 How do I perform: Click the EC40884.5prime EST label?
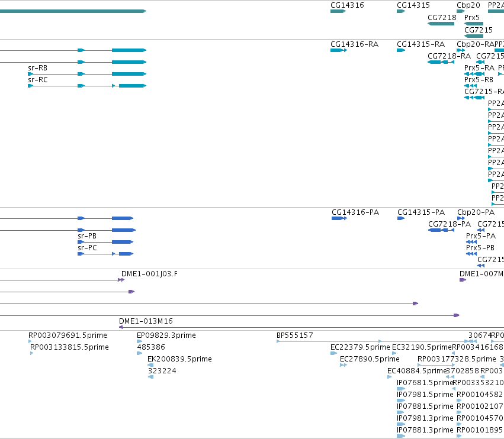pyautogui.click(x=417, y=371)
